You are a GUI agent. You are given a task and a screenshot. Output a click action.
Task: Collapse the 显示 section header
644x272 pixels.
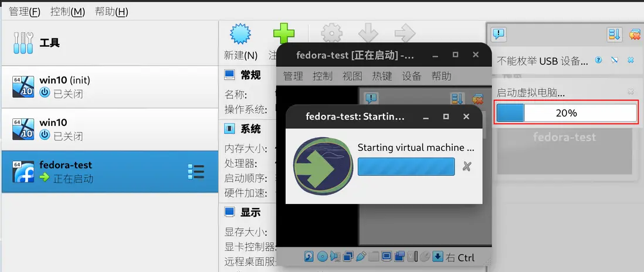click(x=250, y=212)
